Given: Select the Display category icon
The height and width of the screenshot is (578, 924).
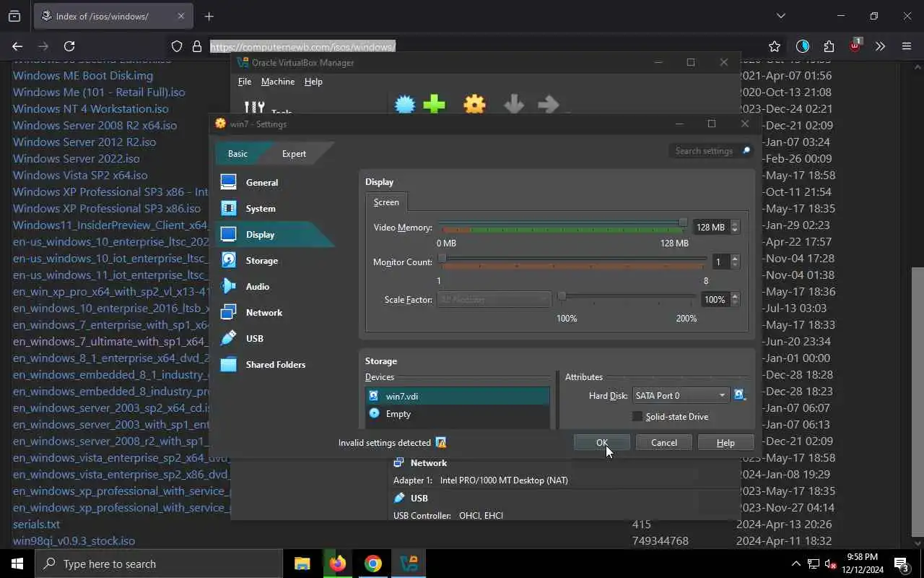Looking at the screenshot, I should (x=228, y=234).
